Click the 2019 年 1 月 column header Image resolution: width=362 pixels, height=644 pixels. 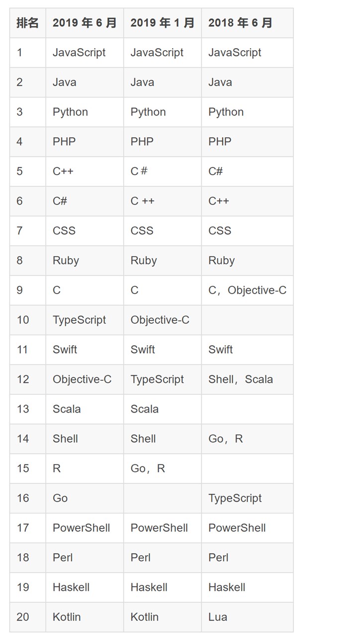coord(162,23)
